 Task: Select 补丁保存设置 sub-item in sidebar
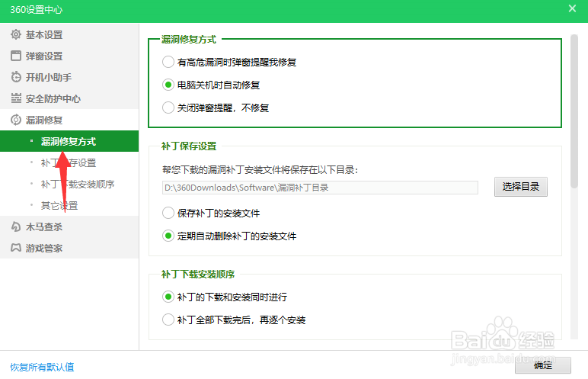(x=69, y=162)
